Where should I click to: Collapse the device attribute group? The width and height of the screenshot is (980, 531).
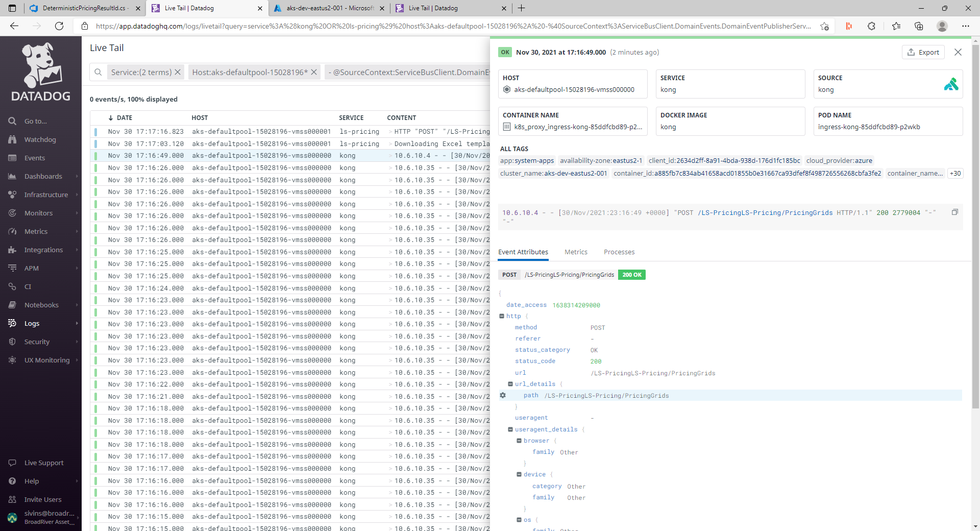(x=519, y=474)
